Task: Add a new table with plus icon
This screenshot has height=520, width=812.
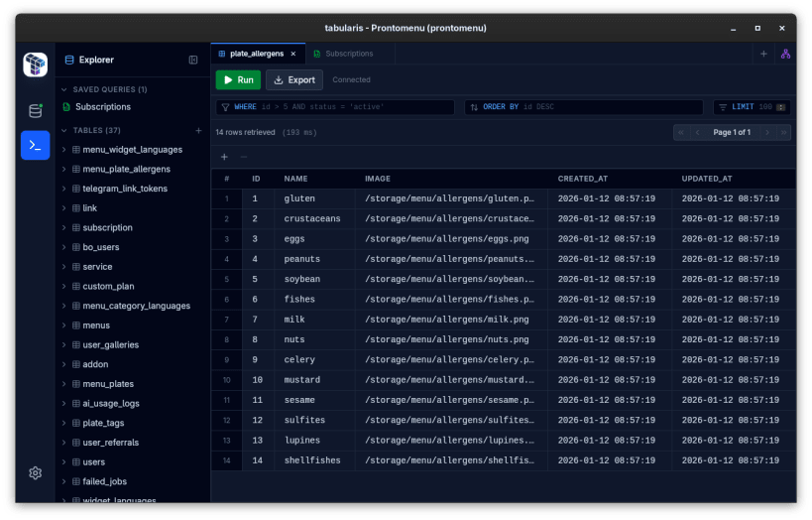Action: pos(198,131)
